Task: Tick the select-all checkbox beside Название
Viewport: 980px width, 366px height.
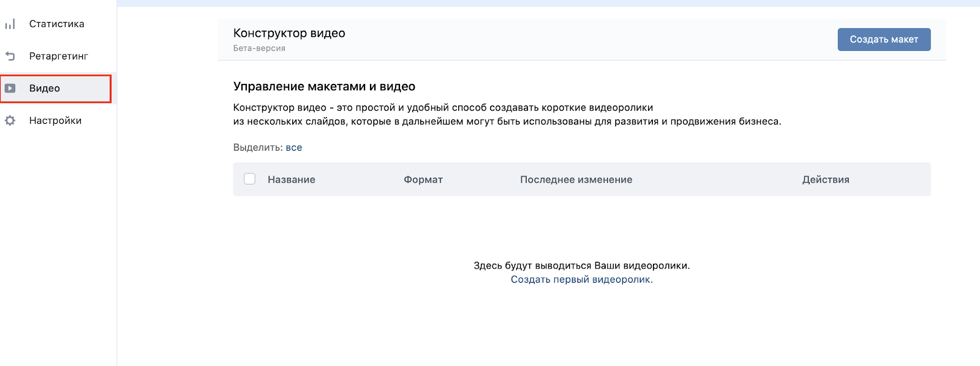Action: 250,179
